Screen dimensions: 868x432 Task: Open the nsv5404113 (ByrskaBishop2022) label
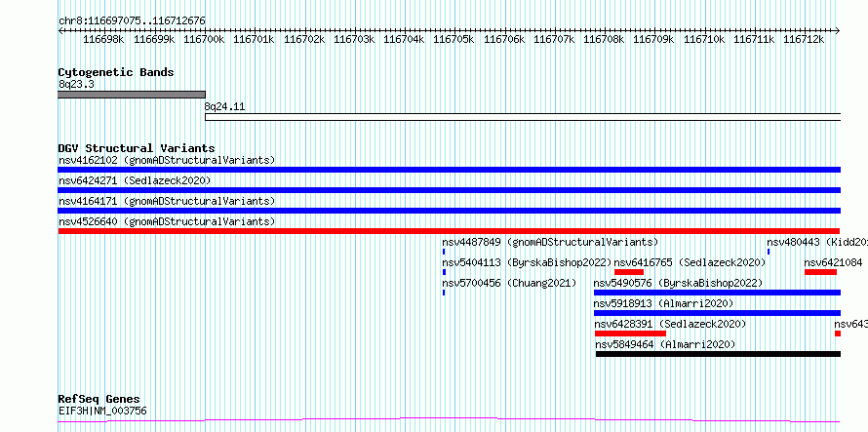click(527, 262)
